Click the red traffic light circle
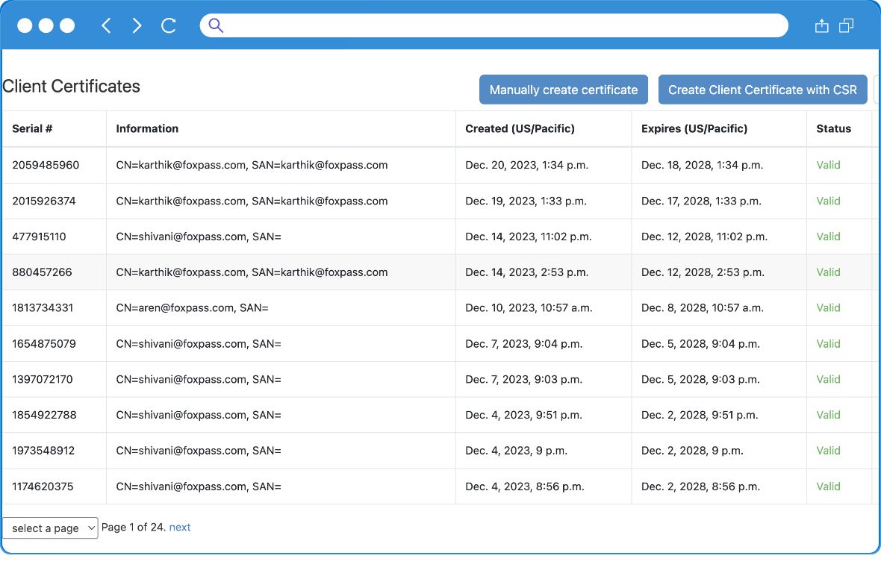Screen dimensions: 881x588 [25, 25]
